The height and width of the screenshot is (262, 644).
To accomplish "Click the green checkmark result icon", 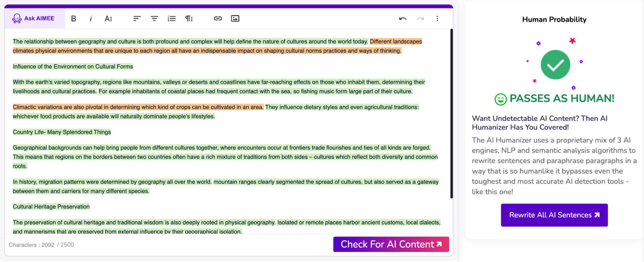I will point(555,65).
